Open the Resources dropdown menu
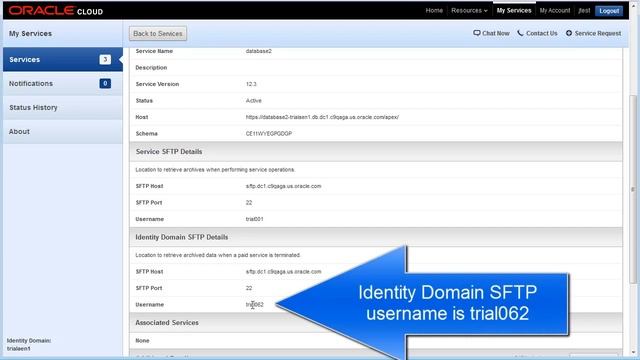The image size is (640, 360). pyautogui.click(x=469, y=11)
